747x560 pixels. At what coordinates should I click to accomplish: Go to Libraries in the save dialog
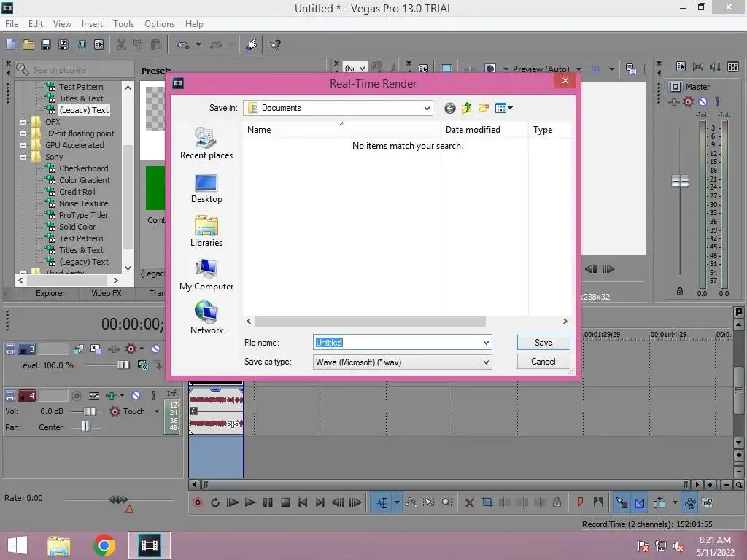click(x=206, y=231)
